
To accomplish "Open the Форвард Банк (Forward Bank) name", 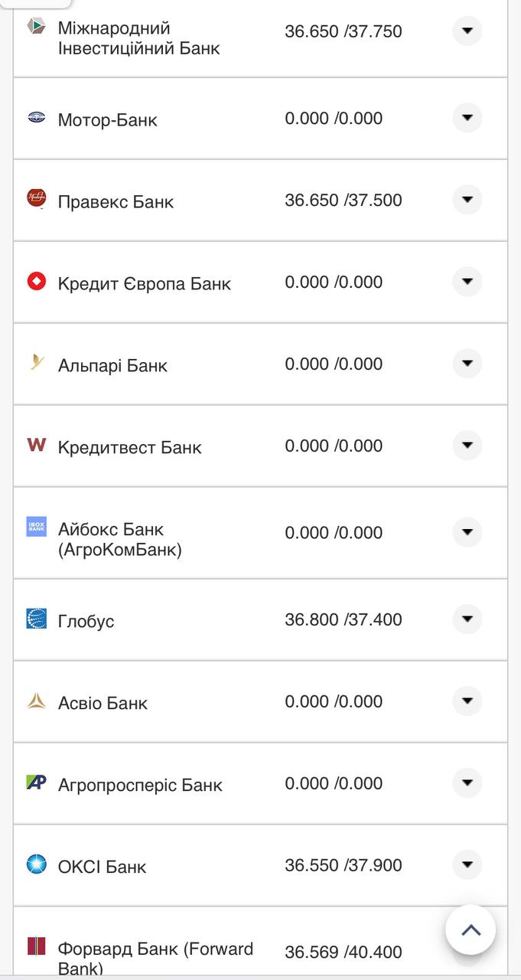I will point(155,958).
